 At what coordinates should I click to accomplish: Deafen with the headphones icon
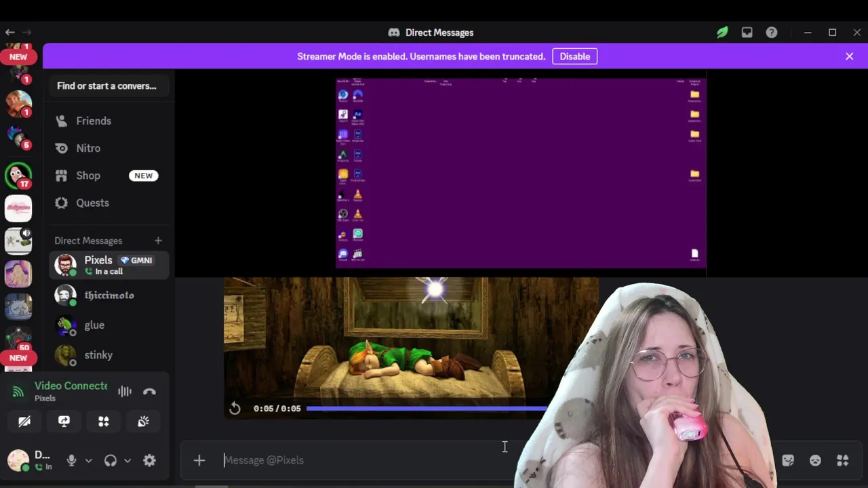(x=111, y=460)
